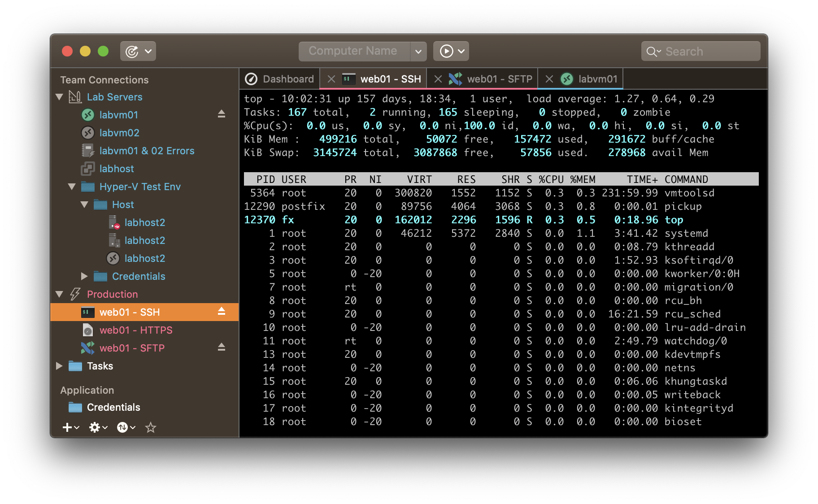
Task: Switch to the Dashboard tab
Action: click(280, 79)
